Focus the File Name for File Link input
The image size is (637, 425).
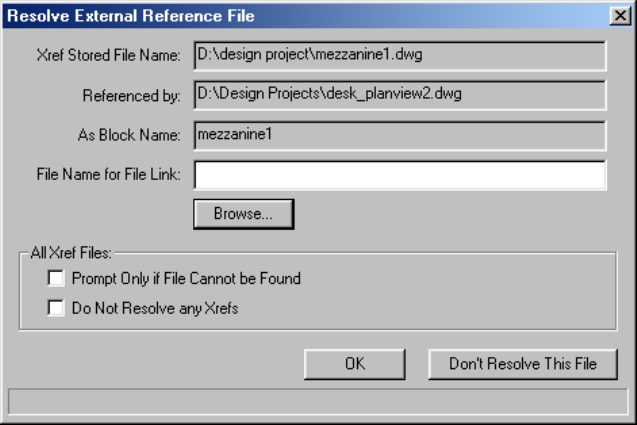click(x=399, y=175)
